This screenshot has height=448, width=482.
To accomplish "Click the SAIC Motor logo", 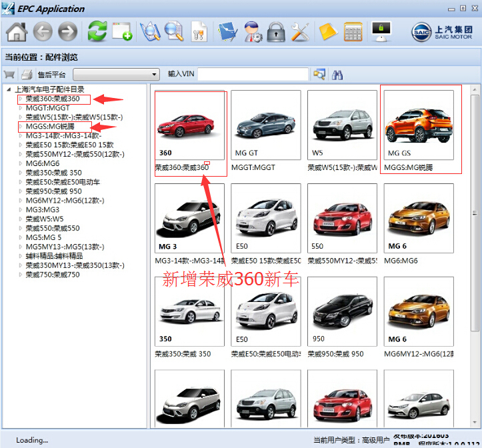I will [442, 32].
